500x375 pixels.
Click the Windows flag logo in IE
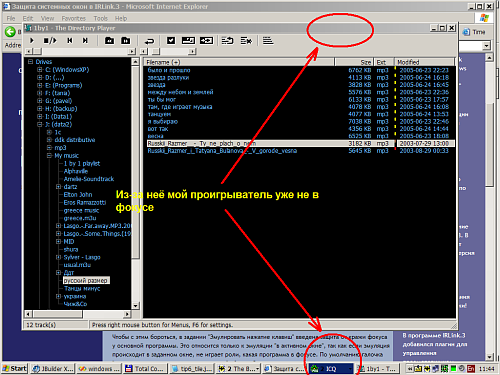484,17
